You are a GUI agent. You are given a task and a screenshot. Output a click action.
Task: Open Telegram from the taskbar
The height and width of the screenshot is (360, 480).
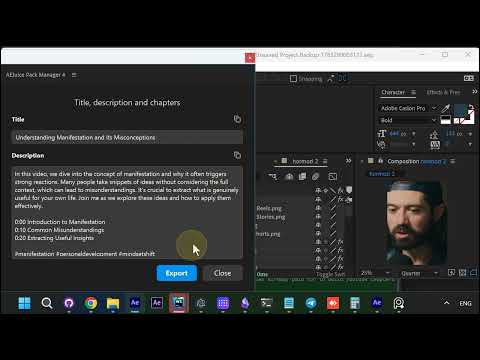(x=311, y=303)
